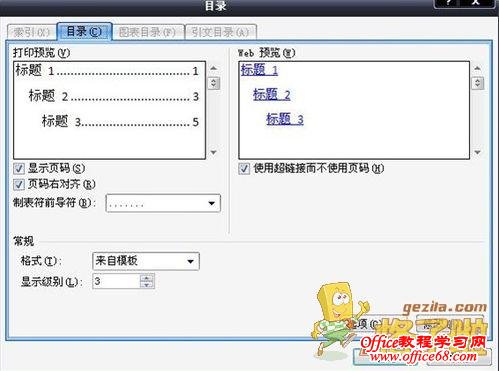Click the Web 预览 label
The image size is (499, 371).
tap(267, 53)
